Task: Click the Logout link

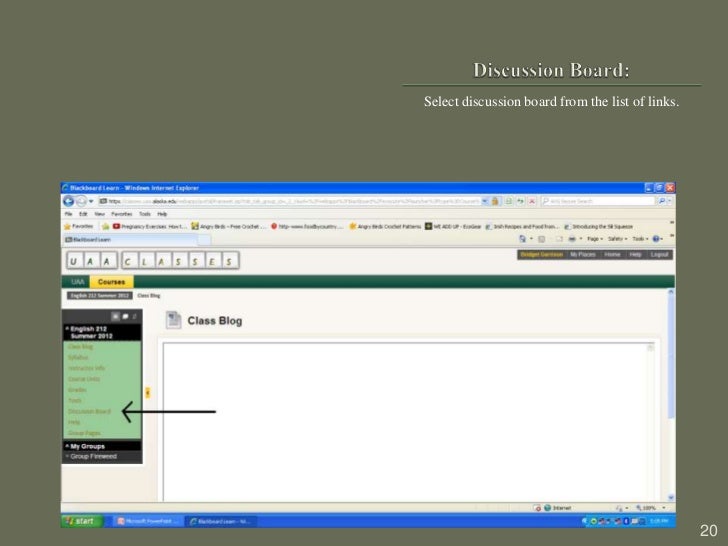Action: [659, 254]
